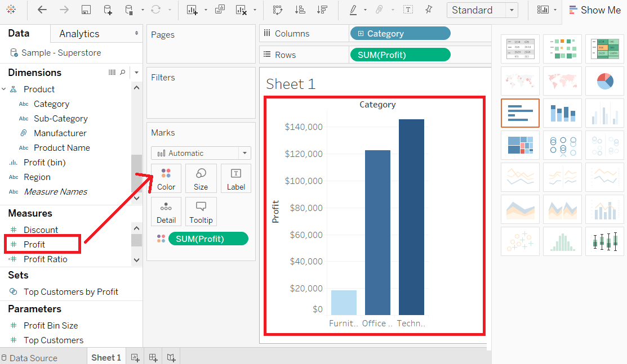This screenshot has height=364, width=627.
Task: Select the Profit Bin Size parameter
Action: tap(50, 325)
